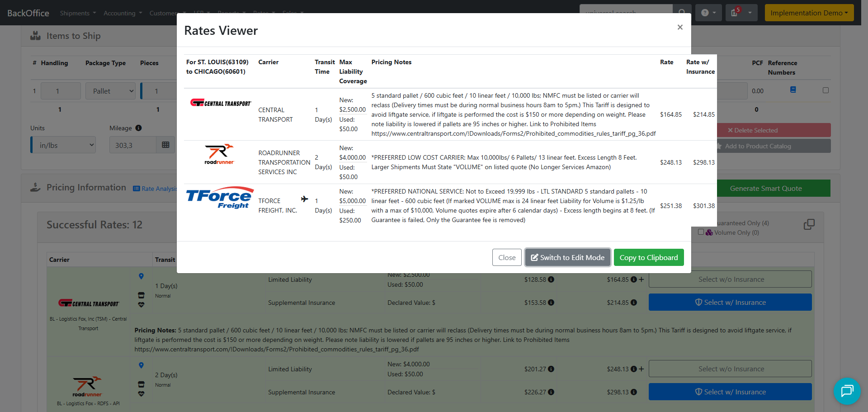Screen dimensions: 868x412
Task: Click the $251.38 TForce rate in Rates Viewer
Action: point(671,206)
